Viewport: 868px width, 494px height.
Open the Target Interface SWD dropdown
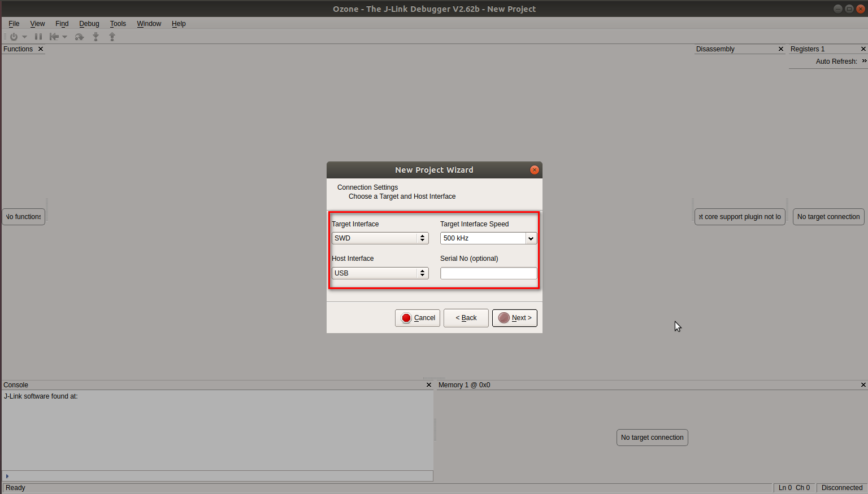point(380,238)
